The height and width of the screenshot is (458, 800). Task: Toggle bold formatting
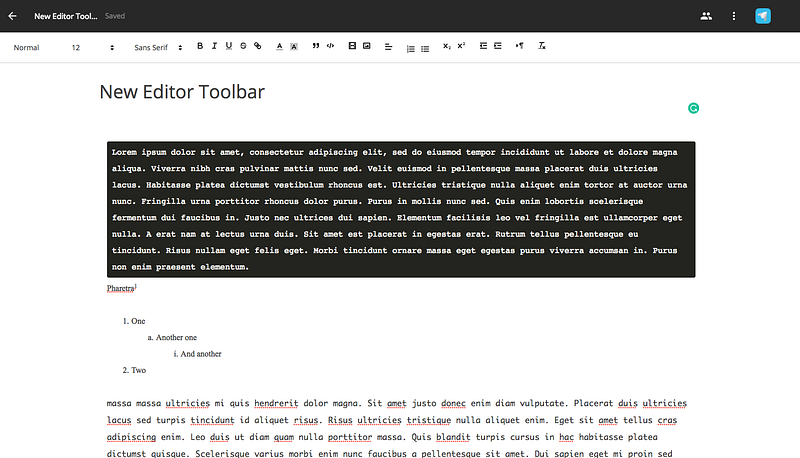click(x=200, y=46)
